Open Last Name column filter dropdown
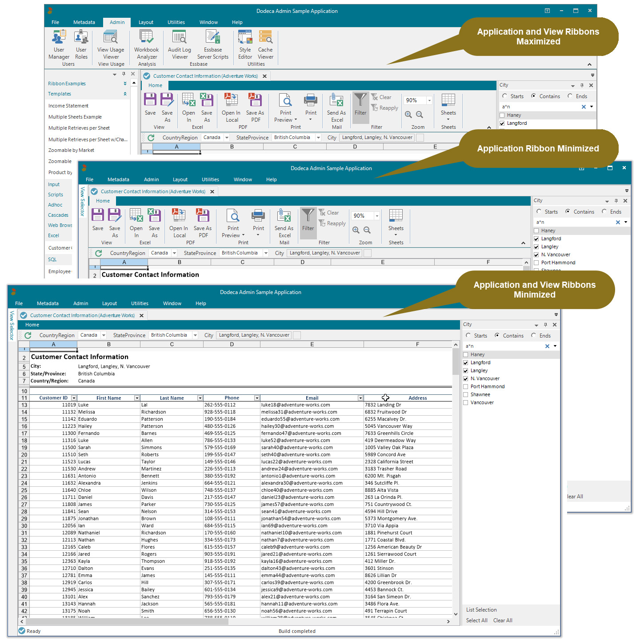The image size is (644, 644). 200,398
